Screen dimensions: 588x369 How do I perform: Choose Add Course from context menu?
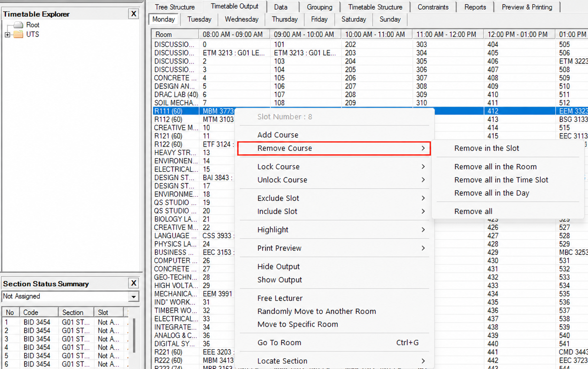tap(334, 135)
